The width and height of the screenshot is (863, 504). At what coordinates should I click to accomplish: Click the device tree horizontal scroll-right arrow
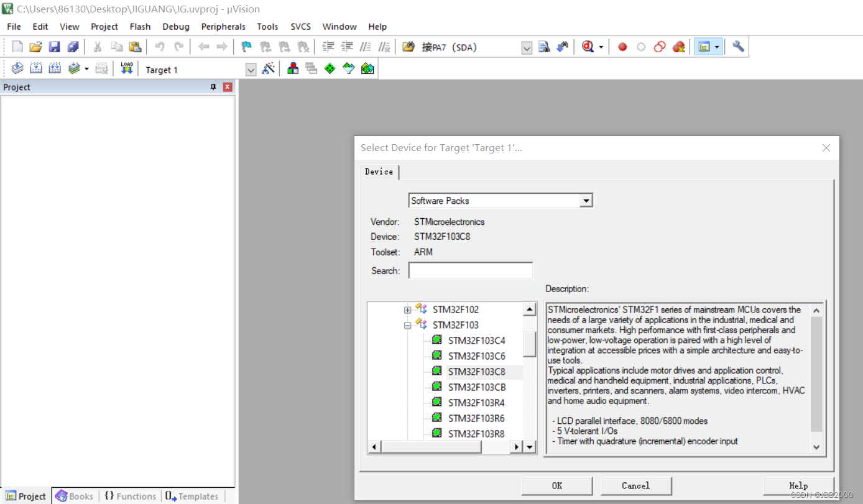pyautogui.click(x=516, y=447)
